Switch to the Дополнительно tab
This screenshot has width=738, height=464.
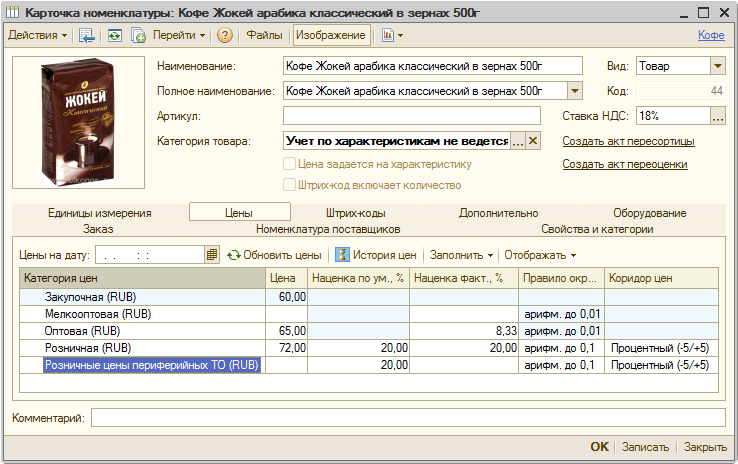(x=498, y=213)
